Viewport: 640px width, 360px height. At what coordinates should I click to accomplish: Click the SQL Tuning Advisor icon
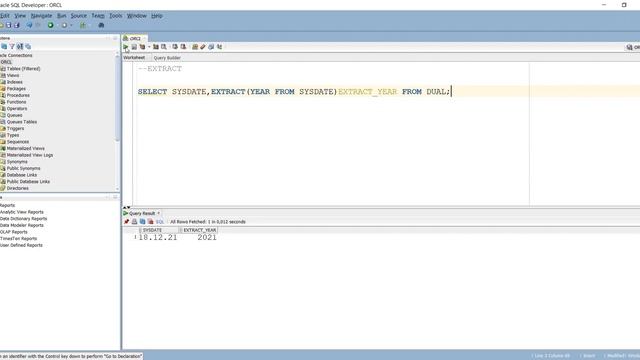pos(164,47)
